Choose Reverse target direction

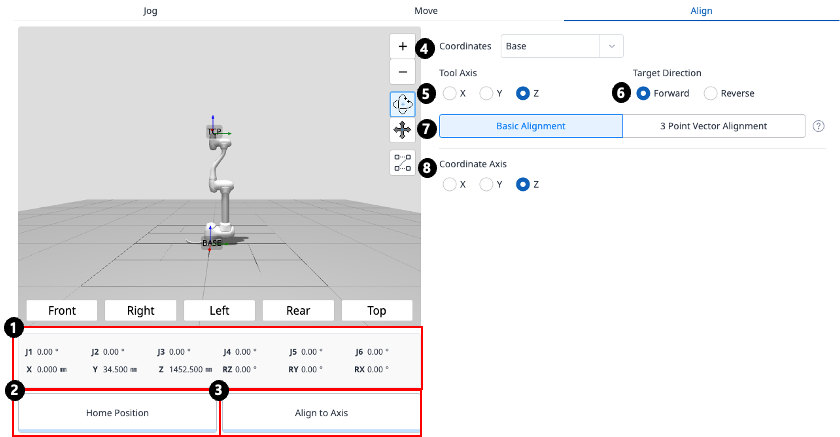(x=711, y=93)
